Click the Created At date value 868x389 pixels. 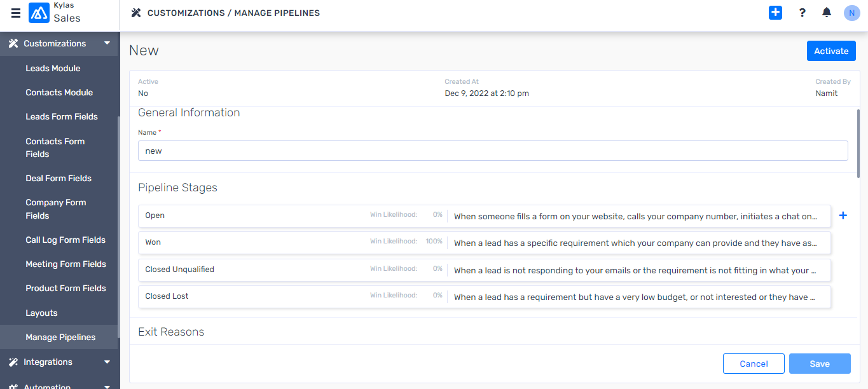486,93
